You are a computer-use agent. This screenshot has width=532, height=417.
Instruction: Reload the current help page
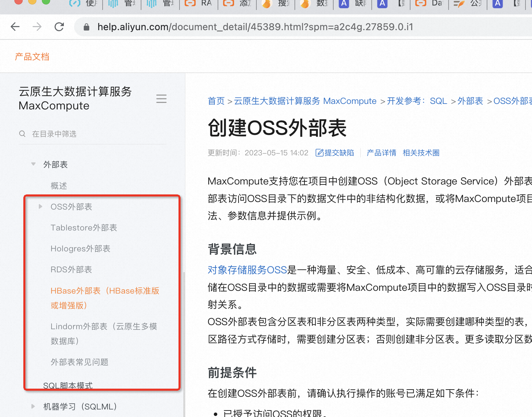[59, 27]
